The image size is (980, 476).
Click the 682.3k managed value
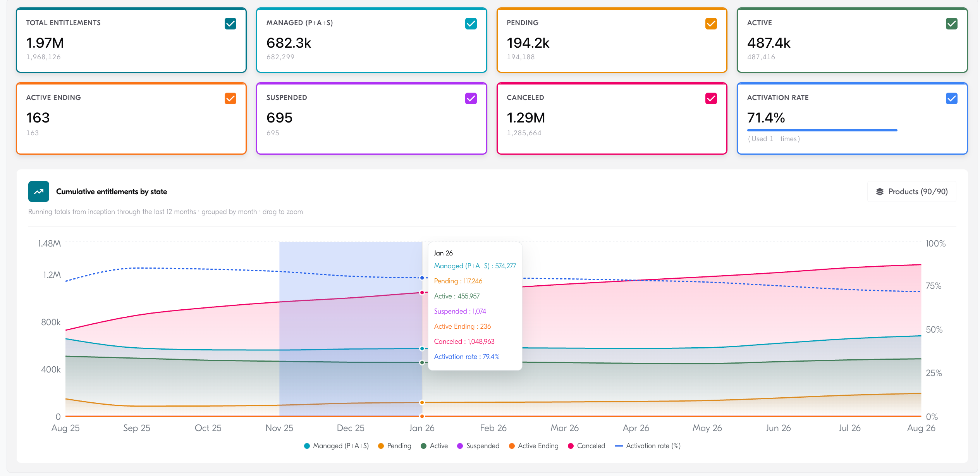[x=289, y=43]
